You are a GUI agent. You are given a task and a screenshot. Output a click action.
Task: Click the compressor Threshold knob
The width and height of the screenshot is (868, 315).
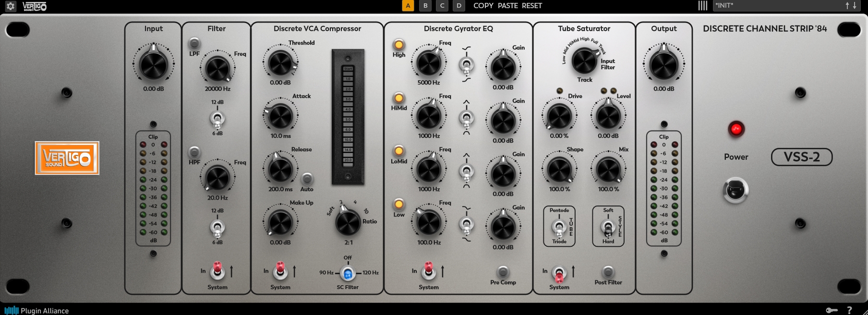[x=280, y=63]
